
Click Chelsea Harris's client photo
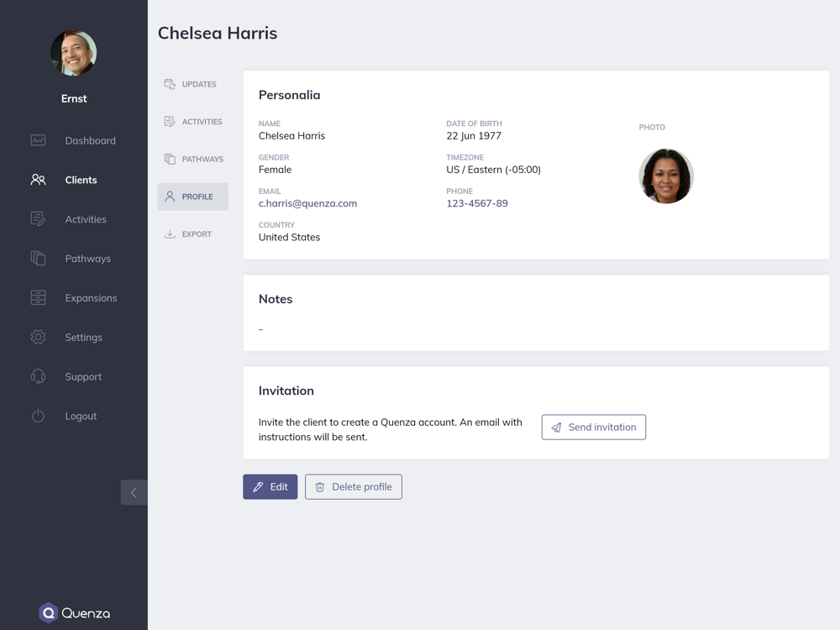click(x=666, y=176)
